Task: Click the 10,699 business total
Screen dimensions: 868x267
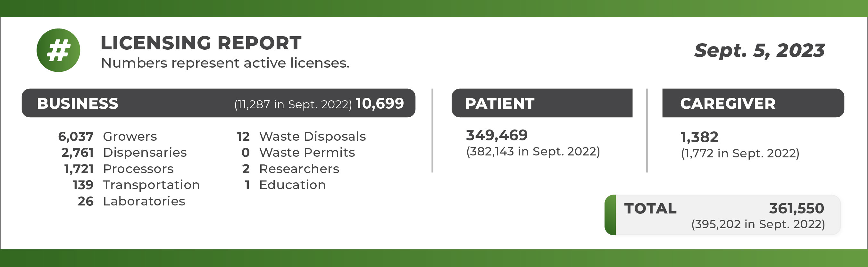Action: point(380,104)
